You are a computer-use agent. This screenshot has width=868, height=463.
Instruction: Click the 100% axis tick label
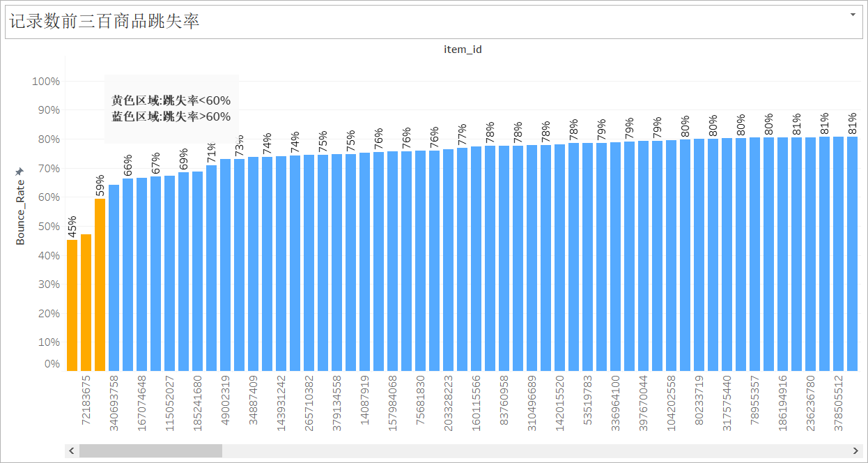click(x=46, y=82)
